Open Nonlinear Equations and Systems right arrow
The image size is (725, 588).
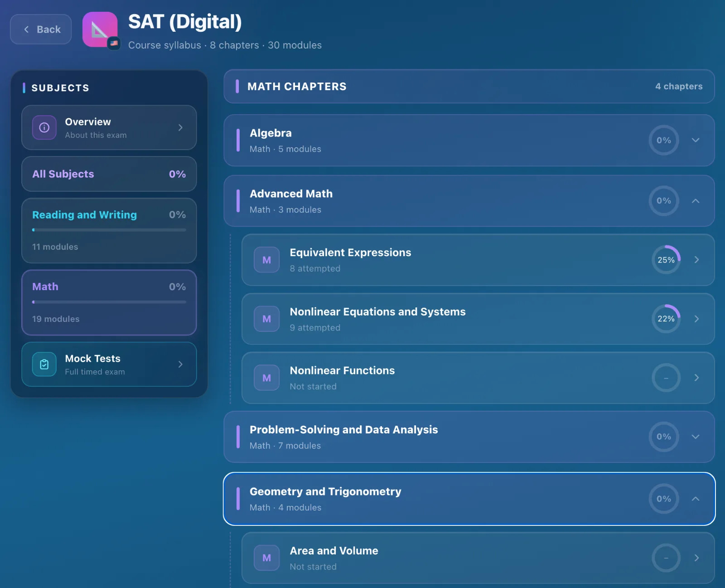(696, 319)
